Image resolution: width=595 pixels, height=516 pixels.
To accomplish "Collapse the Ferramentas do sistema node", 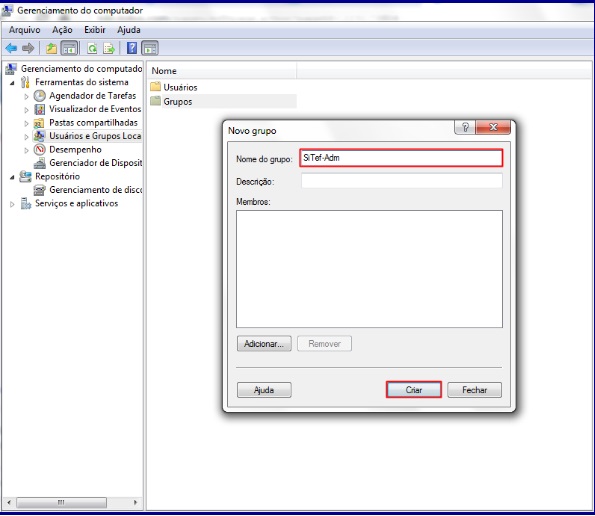I will tap(12, 82).
